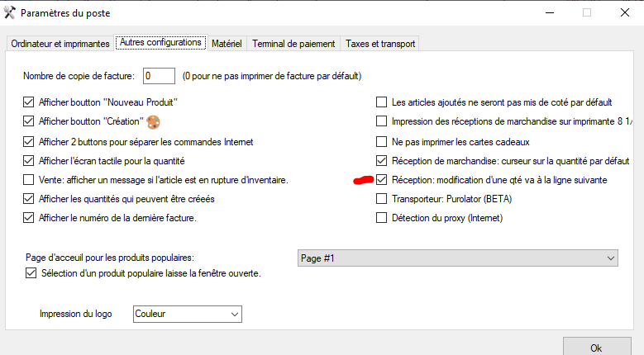
Task: Click the Ok button
Action: tap(597, 347)
